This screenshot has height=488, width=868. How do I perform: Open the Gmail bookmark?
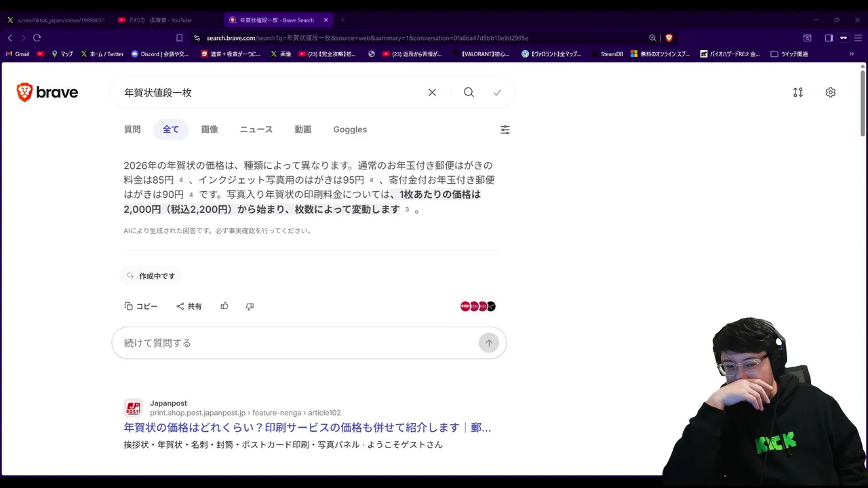18,54
